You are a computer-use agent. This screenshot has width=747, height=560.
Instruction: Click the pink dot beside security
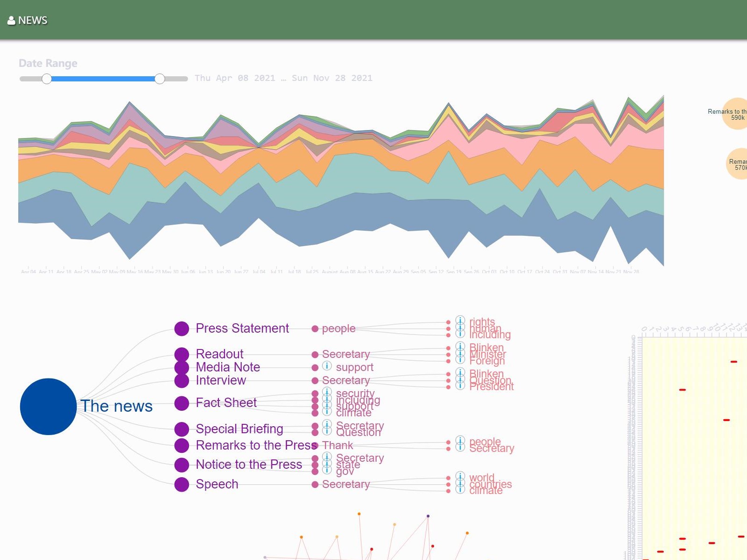(x=315, y=394)
